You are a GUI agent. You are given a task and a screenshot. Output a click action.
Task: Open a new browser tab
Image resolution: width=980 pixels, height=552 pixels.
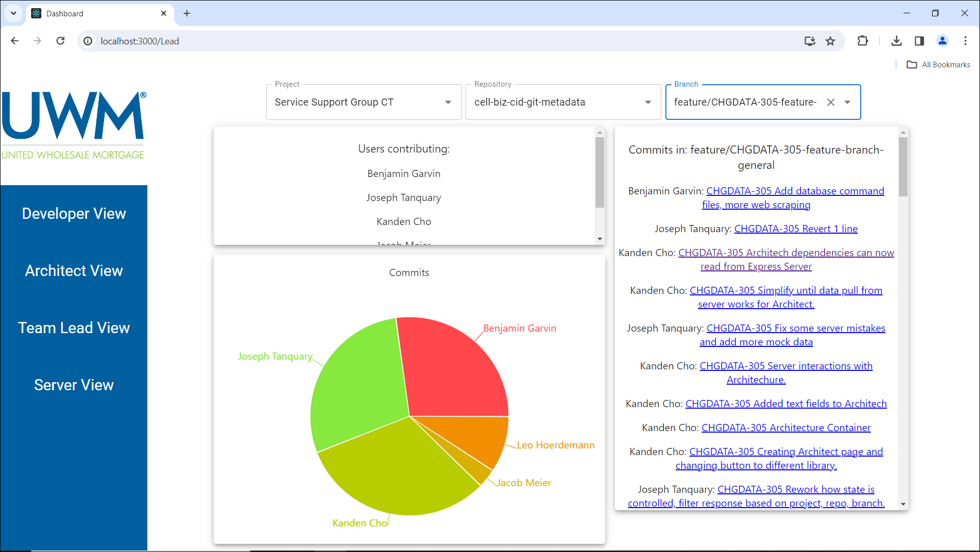pyautogui.click(x=187, y=13)
